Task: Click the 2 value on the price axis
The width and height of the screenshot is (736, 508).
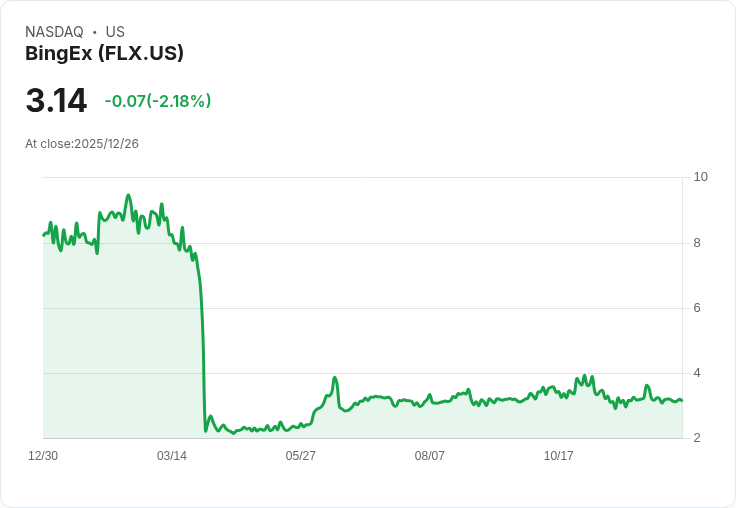Action: tap(697, 438)
